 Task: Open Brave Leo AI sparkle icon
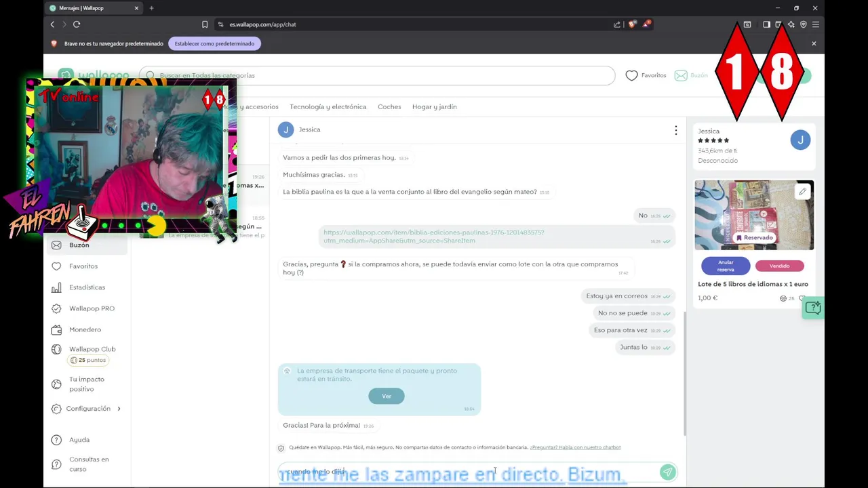(791, 24)
